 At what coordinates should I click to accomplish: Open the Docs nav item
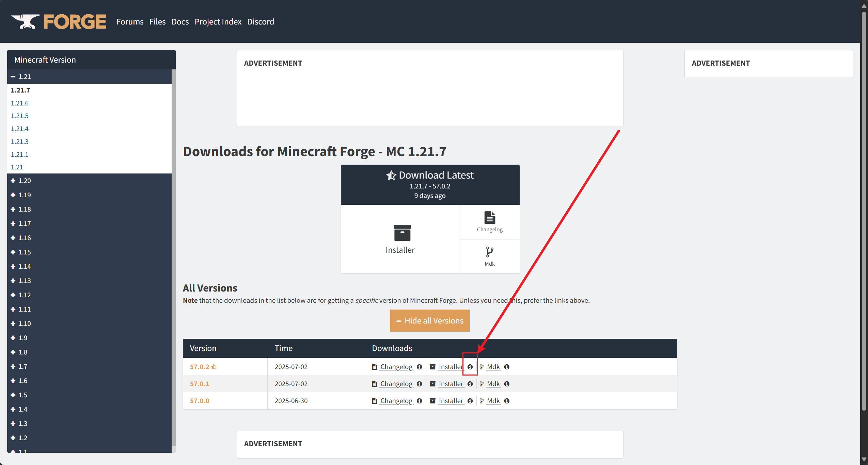point(180,22)
